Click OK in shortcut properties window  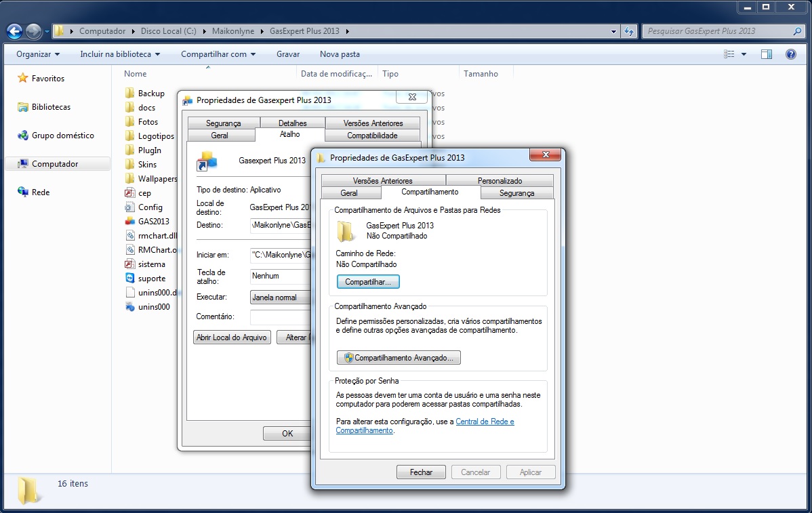click(x=287, y=433)
